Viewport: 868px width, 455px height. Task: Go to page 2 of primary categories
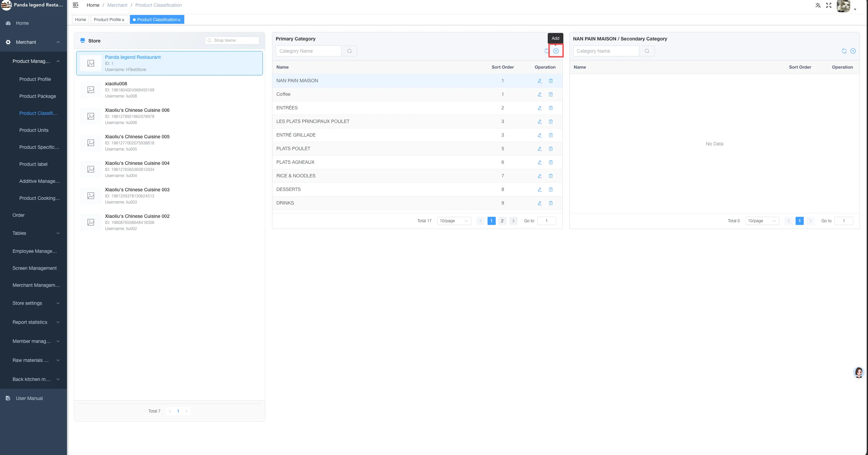(502, 221)
